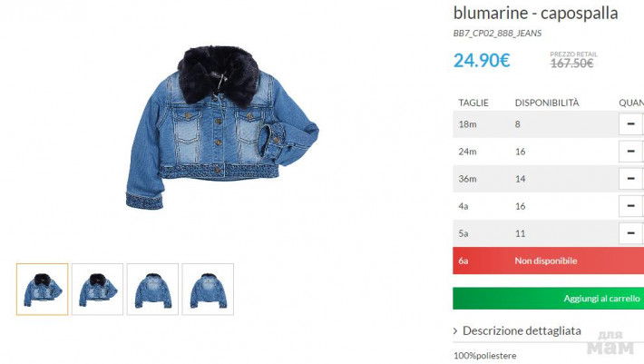The height and width of the screenshot is (364, 644).
Task: Expand Descrizione dettagliata section
Action: pos(522,330)
